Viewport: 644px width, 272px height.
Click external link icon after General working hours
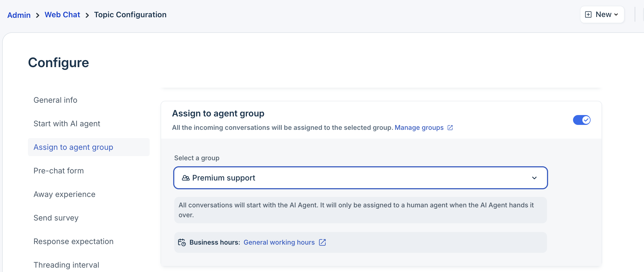(x=322, y=242)
